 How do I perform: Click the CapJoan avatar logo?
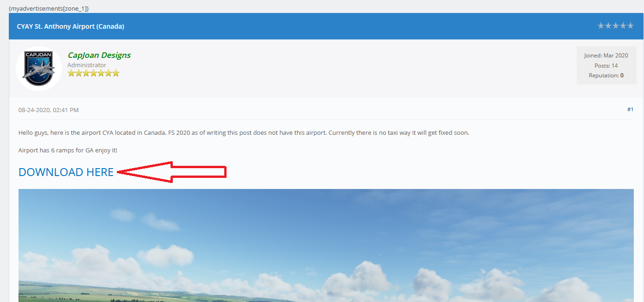[x=39, y=68]
